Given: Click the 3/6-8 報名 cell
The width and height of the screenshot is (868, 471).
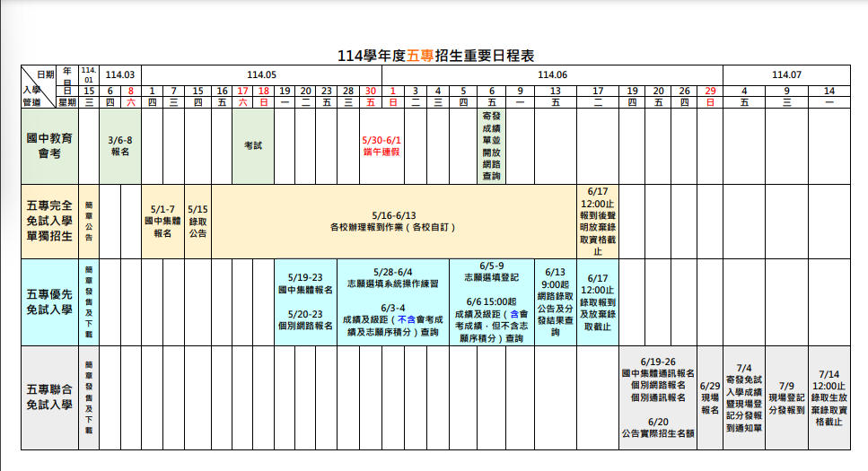Looking at the screenshot, I should point(120,146).
